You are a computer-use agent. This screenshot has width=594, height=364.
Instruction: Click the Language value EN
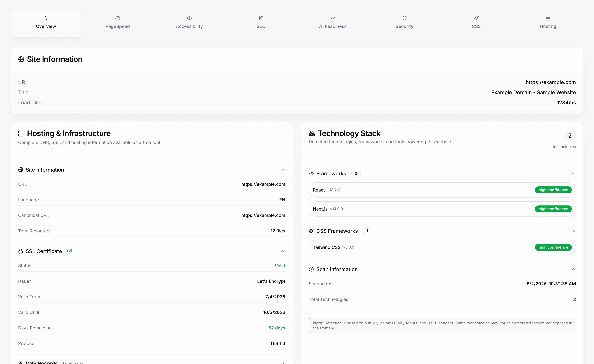pyautogui.click(x=282, y=200)
